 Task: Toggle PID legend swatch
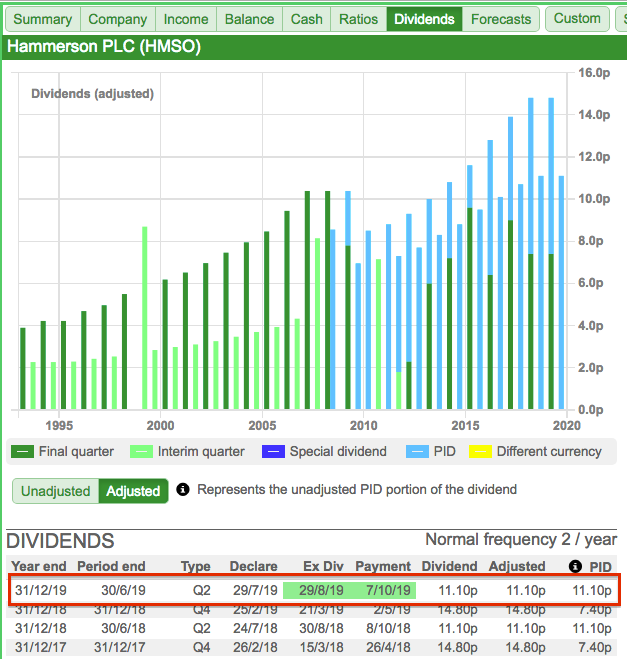(x=417, y=452)
